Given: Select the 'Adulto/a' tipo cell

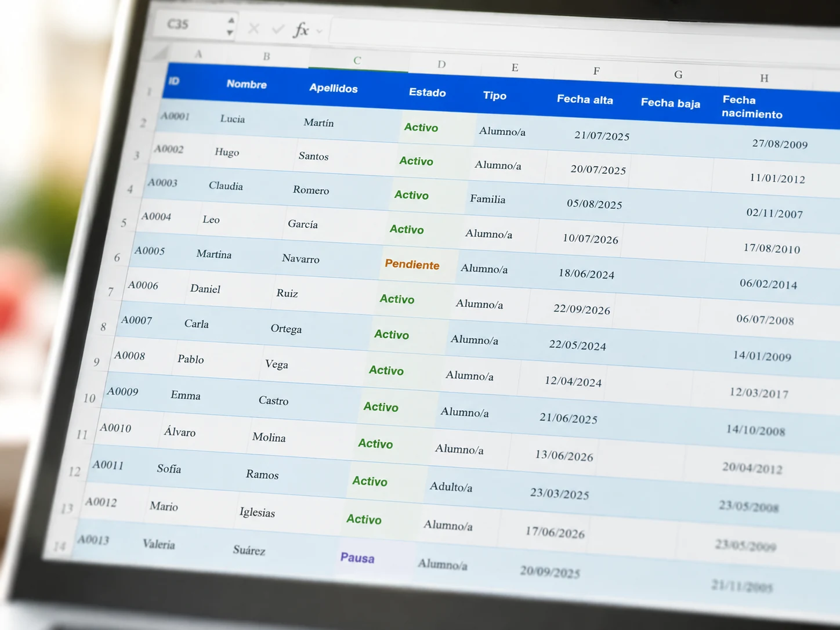Looking at the screenshot, I should point(451,487).
